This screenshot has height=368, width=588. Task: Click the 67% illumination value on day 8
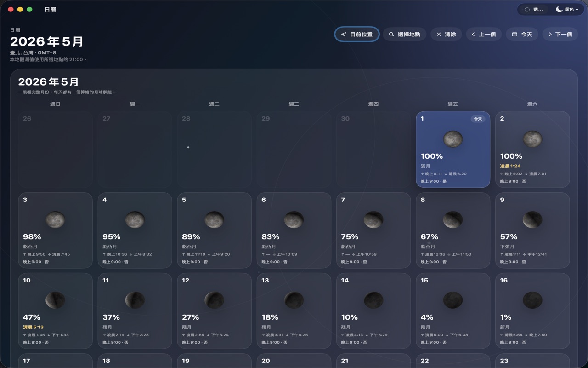coord(430,237)
